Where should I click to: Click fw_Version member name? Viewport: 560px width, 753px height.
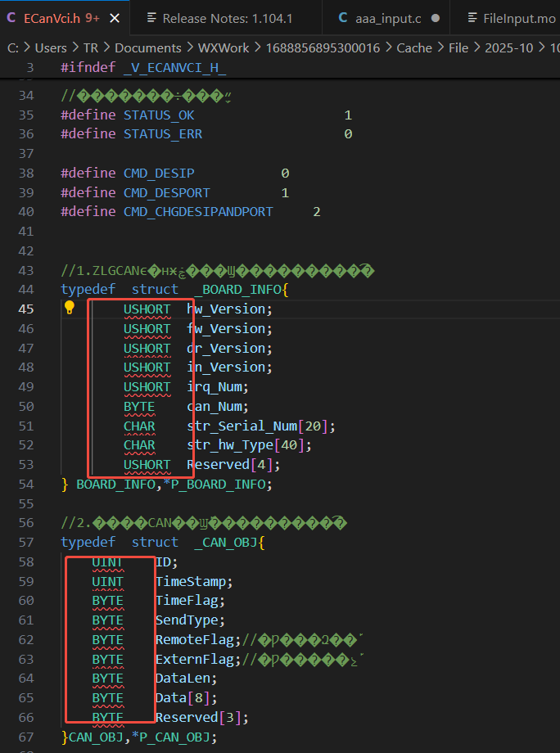pyautogui.click(x=226, y=329)
